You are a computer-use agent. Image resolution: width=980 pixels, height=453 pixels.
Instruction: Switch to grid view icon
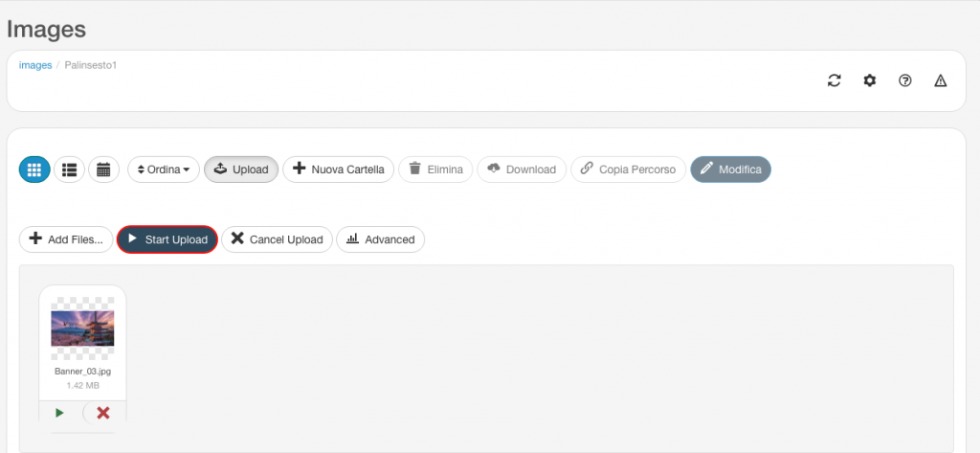pos(34,170)
